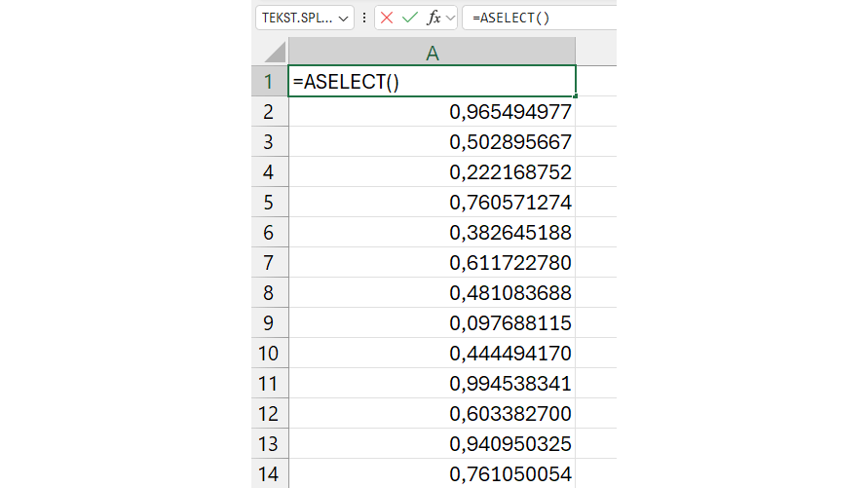Select row 13 header
Viewport: 868px width, 488px height.
(269, 444)
